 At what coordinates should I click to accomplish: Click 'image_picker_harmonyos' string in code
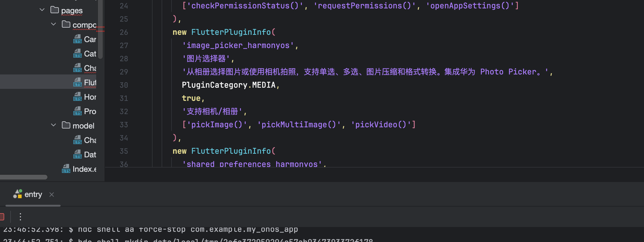[238, 45]
